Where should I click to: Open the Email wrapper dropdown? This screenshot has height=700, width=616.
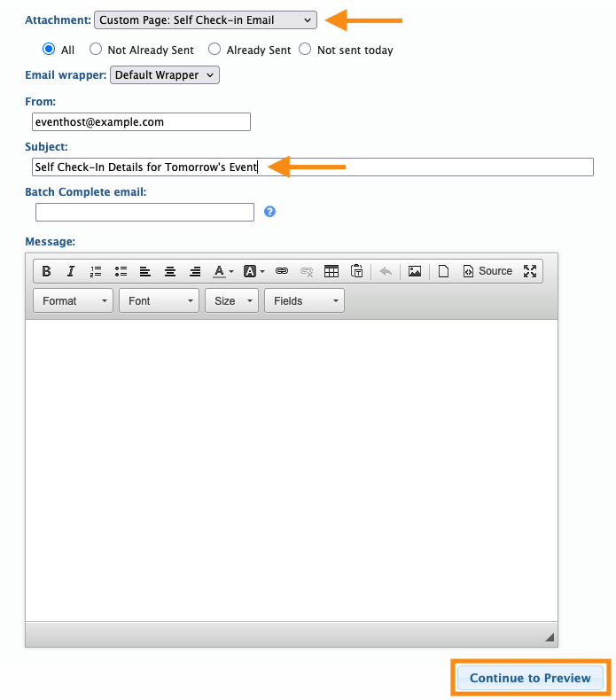165,75
